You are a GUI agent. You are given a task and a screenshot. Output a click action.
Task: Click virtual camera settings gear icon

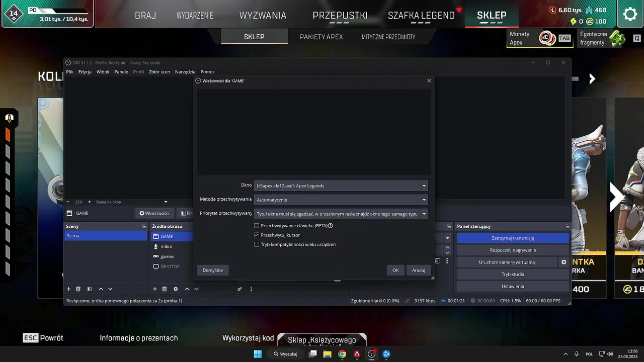click(564, 262)
